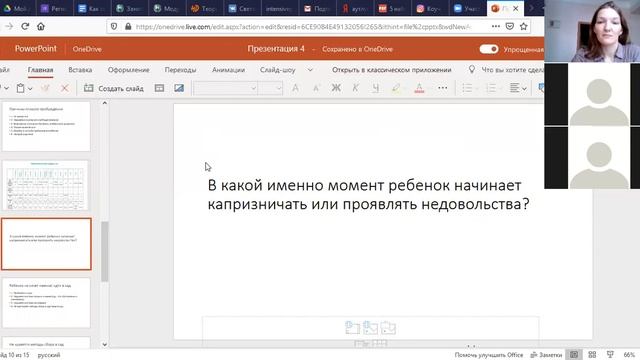Viewport: 640px width, 360px height.
Task: Click the 66% zoom level
Action: pos(629,355)
